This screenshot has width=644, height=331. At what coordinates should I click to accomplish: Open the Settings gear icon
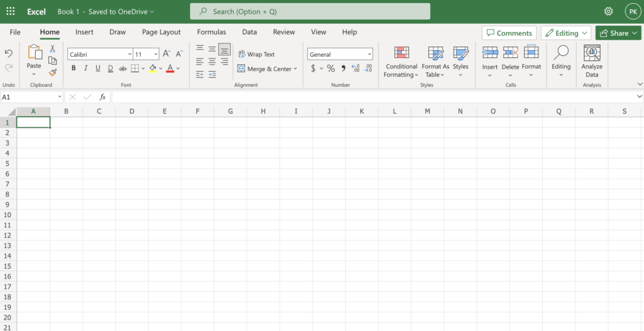609,11
